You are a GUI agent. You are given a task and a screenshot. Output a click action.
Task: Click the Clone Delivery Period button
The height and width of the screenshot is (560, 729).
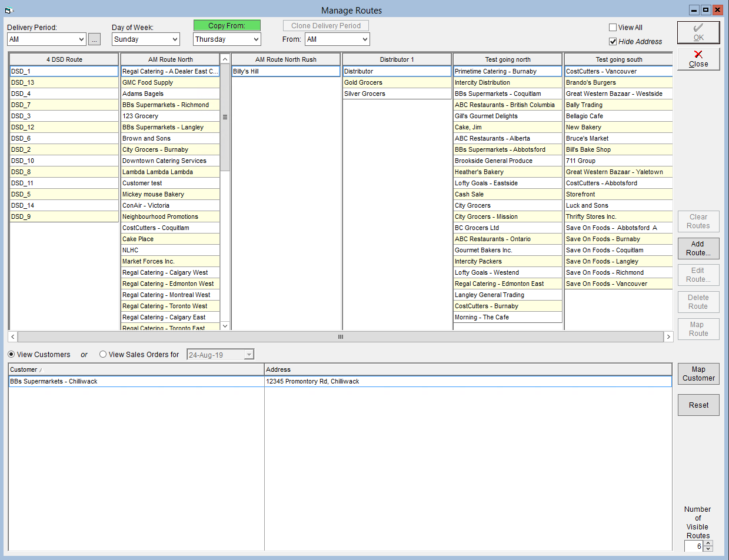[326, 26]
